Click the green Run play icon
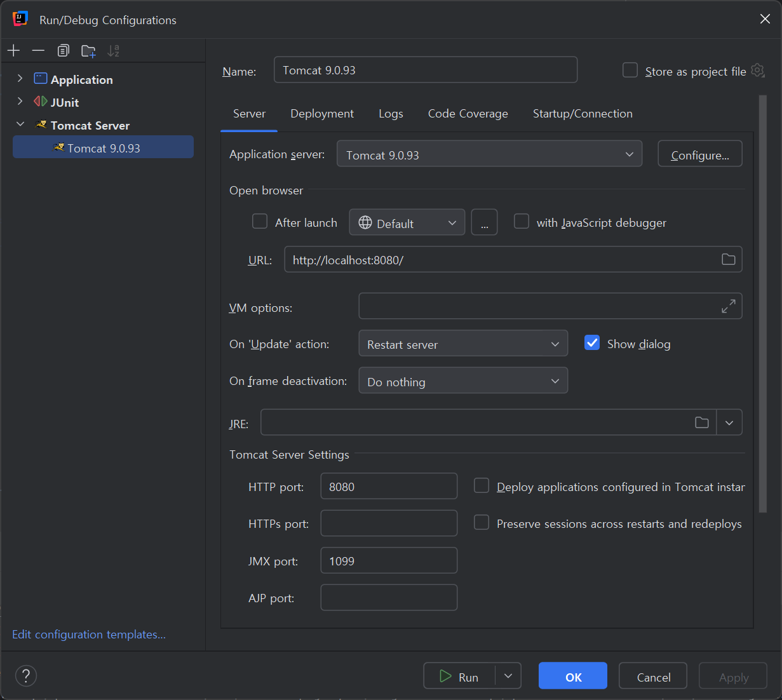 tap(446, 676)
